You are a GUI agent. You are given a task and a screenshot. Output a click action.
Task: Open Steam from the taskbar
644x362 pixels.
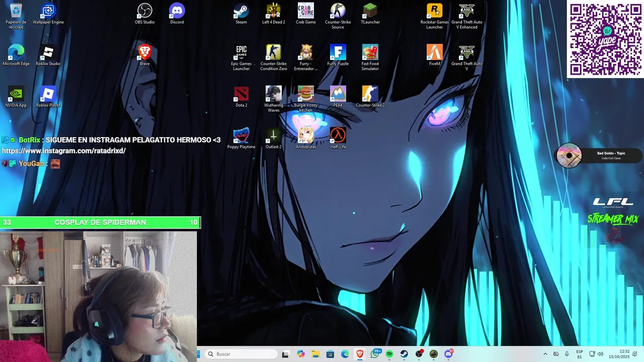tap(404, 354)
